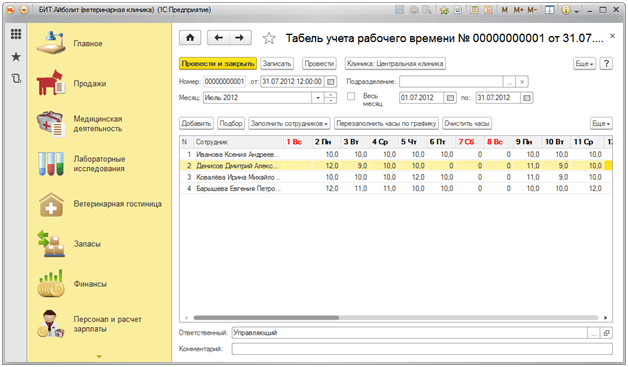Toggle panel layout icon in title bar
The height and width of the screenshot is (367, 628).
point(550,10)
